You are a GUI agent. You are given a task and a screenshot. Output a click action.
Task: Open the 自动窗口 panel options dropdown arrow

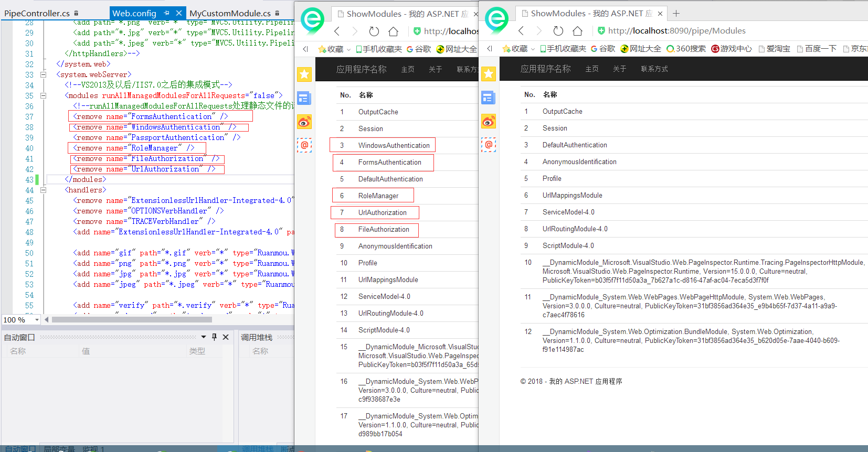(x=204, y=337)
